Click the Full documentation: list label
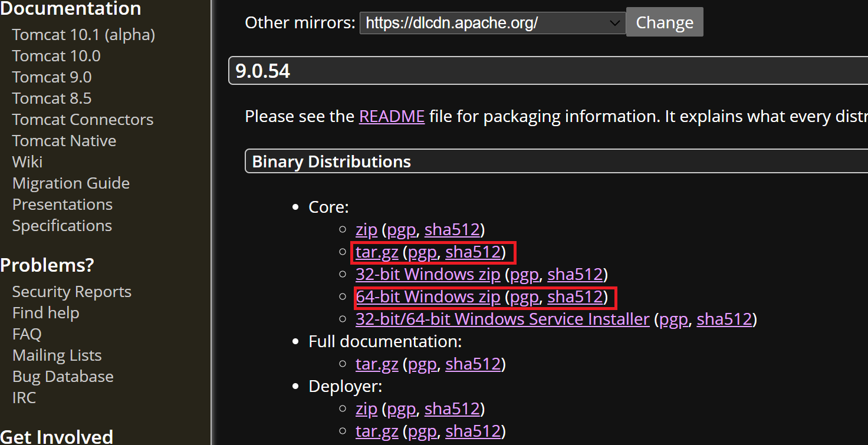The image size is (868, 445). (x=385, y=342)
